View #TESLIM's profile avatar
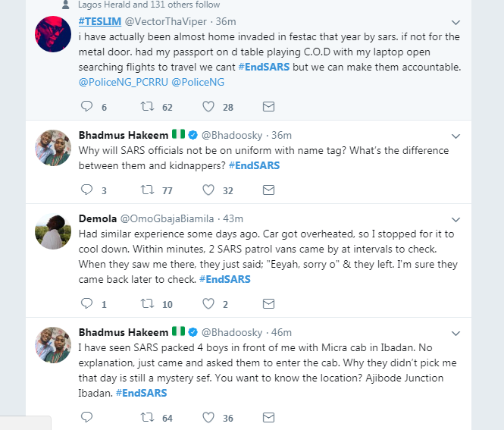Viewport: 504px width, 430px height. click(53, 33)
